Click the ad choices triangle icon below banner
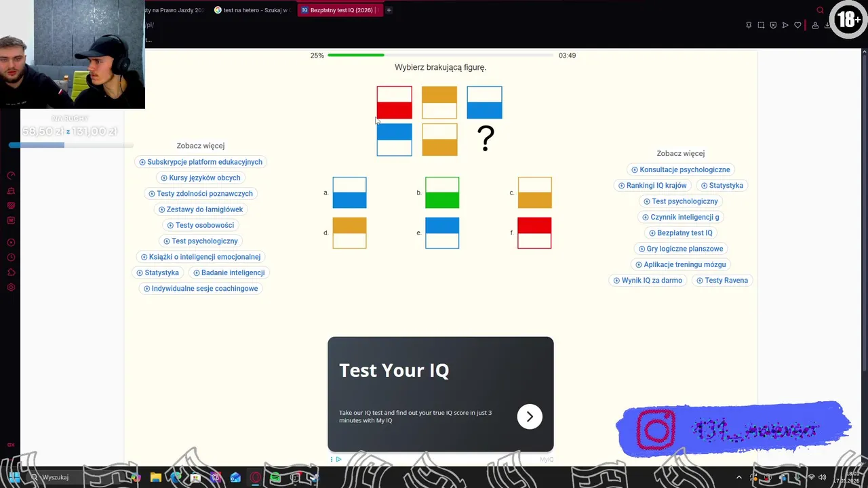Screen dimensions: 868x488 tap(338, 460)
